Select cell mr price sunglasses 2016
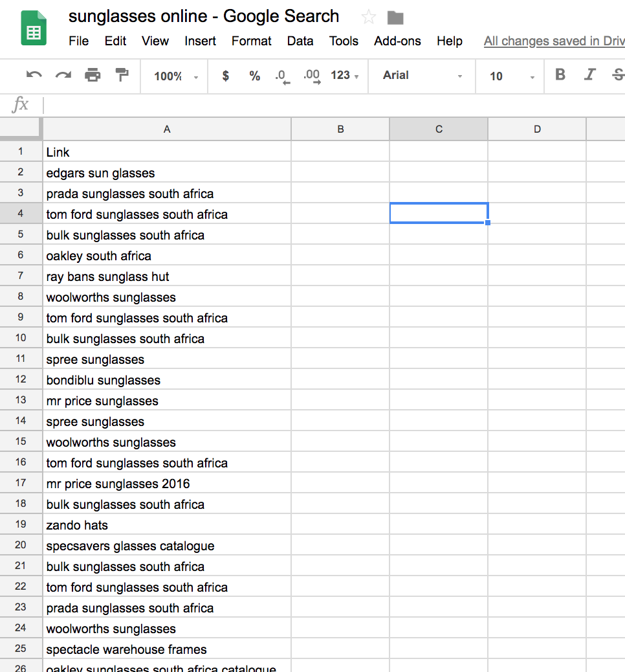 click(x=167, y=483)
